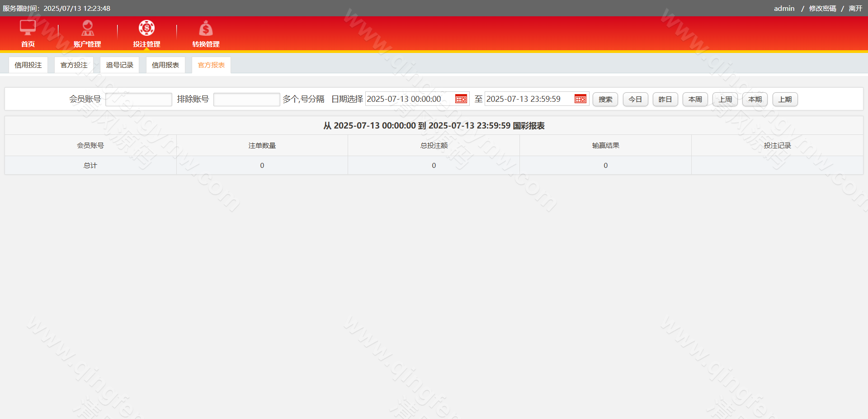
Task: Click the 搜索 search button
Action: coord(605,100)
